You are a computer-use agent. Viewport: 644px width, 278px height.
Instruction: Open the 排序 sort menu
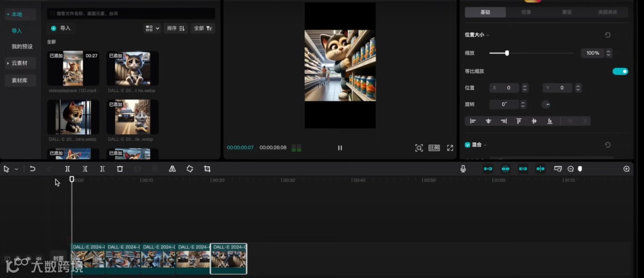pos(176,29)
